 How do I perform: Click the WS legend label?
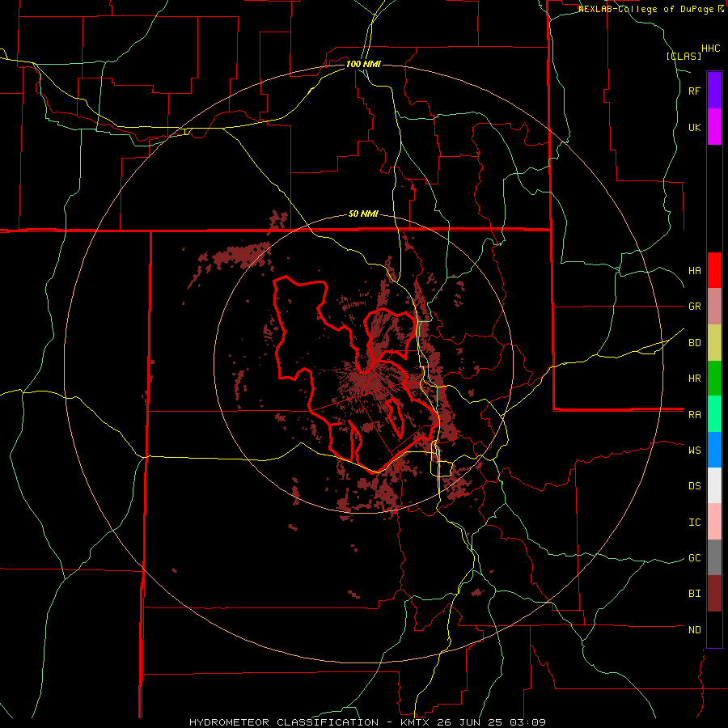695,450
